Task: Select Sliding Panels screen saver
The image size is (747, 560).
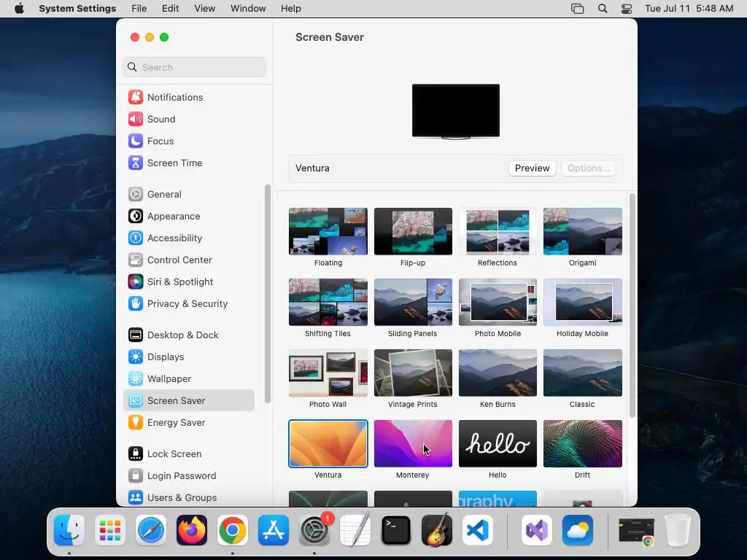Action: pos(413,303)
